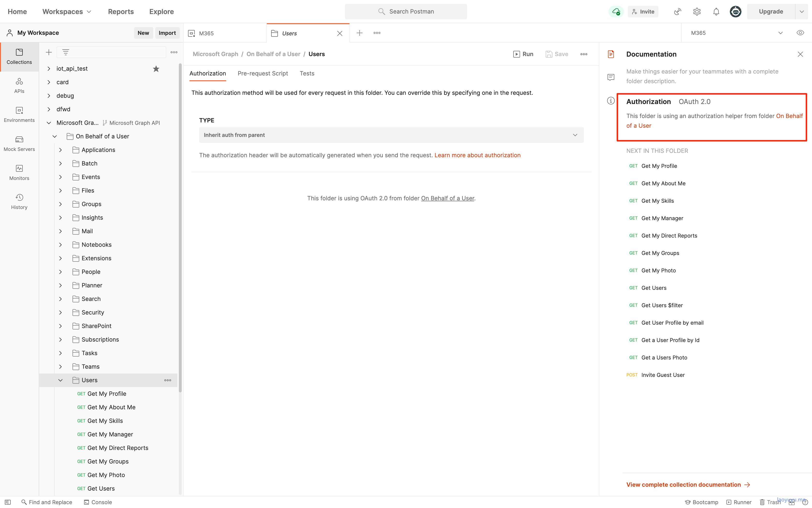Image resolution: width=812 pixels, height=508 pixels.
Task: Open the M365 environment dropdown
Action: [737, 33]
